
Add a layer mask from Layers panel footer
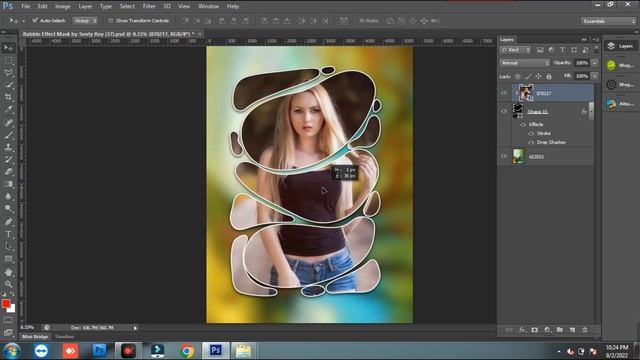point(535,330)
